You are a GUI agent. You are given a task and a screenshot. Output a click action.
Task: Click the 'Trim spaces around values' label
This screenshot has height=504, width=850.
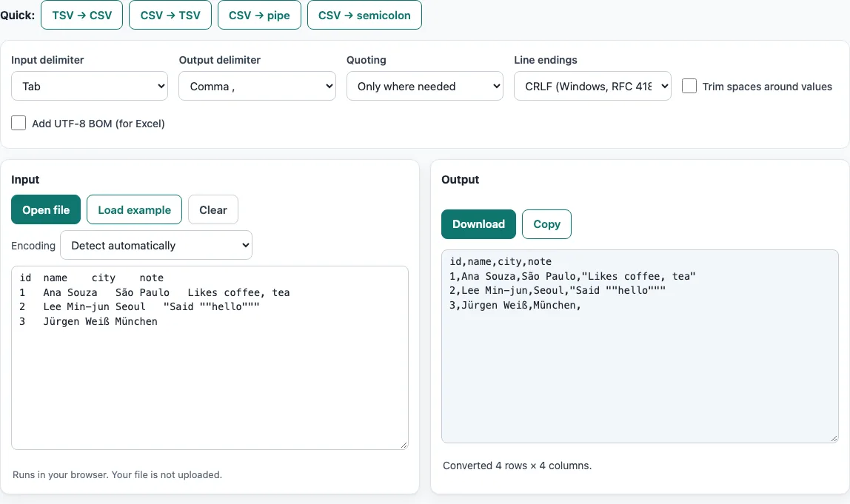click(x=767, y=86)
